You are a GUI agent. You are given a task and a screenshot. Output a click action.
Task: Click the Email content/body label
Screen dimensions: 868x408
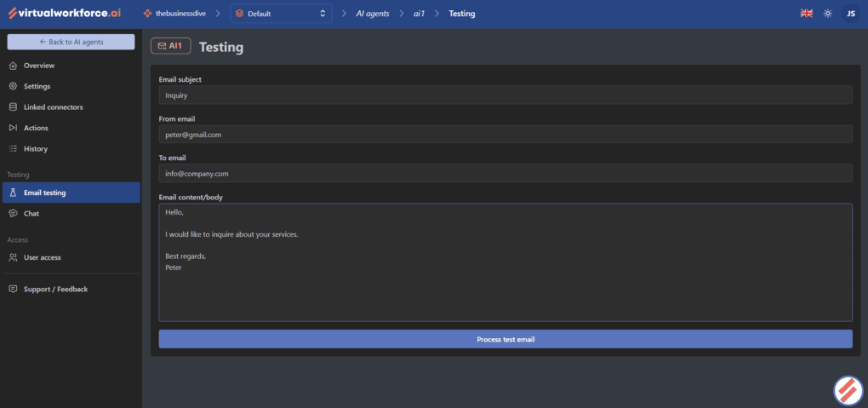(191, 197)
